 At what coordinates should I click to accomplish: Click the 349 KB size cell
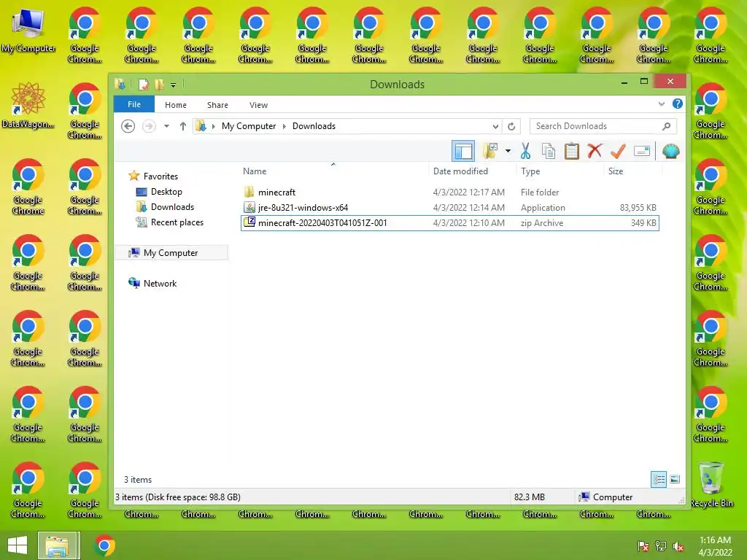643,223
